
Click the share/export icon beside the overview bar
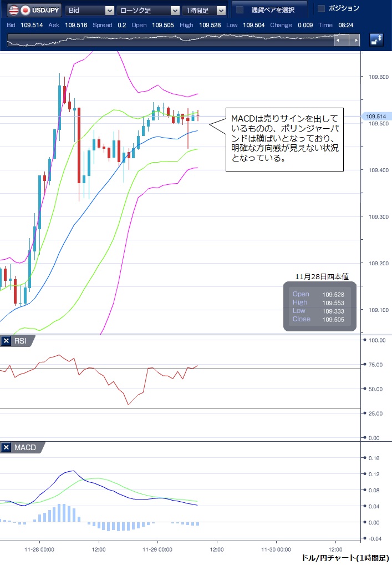[x=376, y=40]
